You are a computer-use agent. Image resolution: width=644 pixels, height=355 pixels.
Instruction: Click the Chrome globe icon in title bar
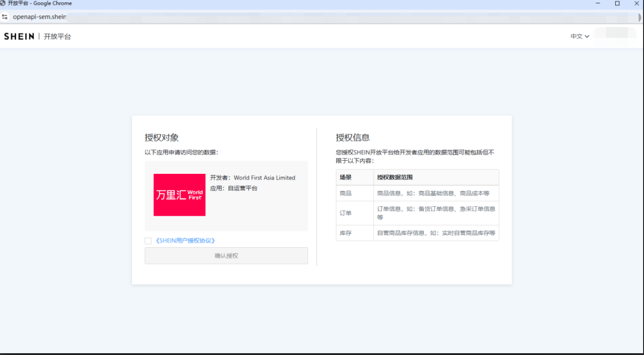tap(3, 3)
